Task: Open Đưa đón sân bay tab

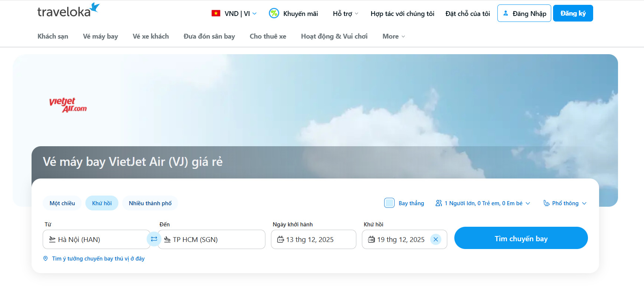Action: [209, 36]
